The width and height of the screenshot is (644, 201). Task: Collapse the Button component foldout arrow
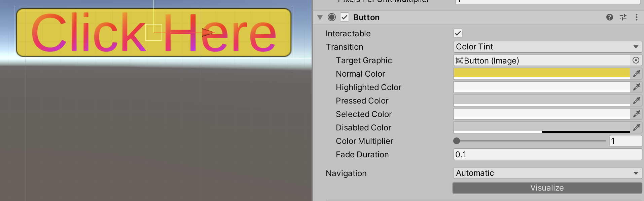(320, 17)
